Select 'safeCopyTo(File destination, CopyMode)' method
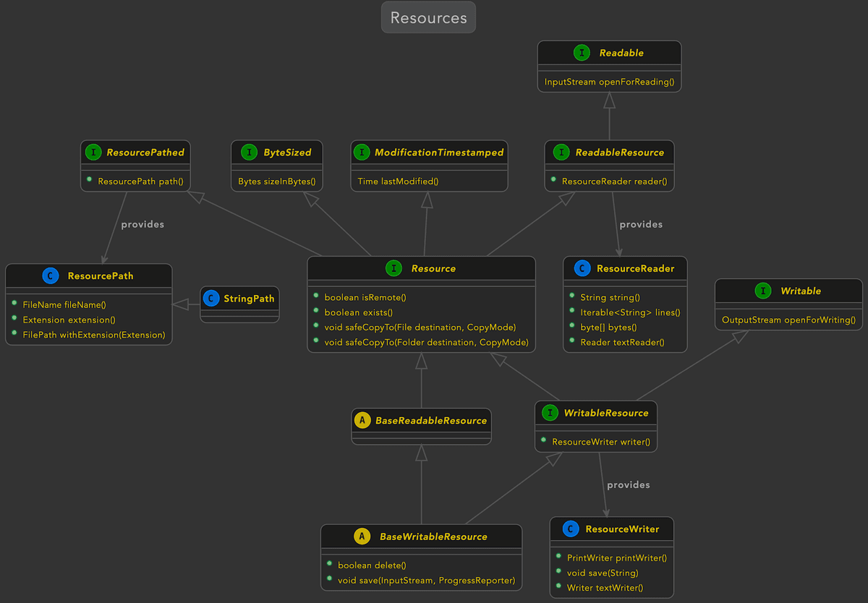 point(420,327)
